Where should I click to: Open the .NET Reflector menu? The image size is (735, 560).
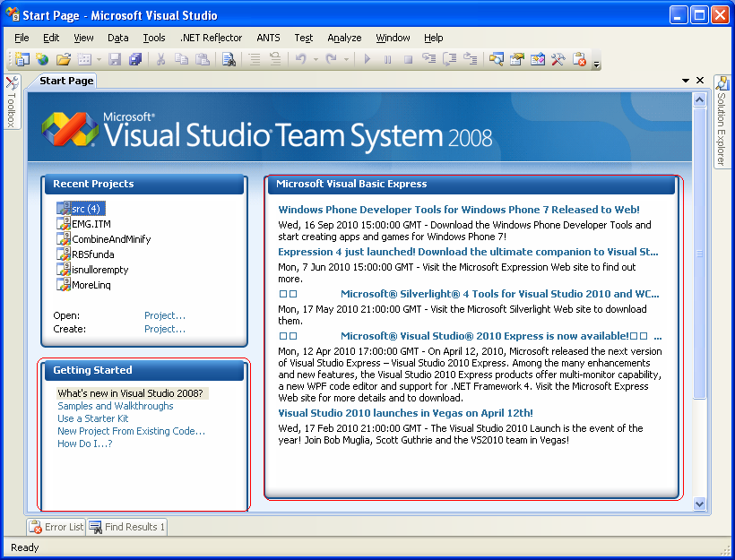(x=211, y=38)
